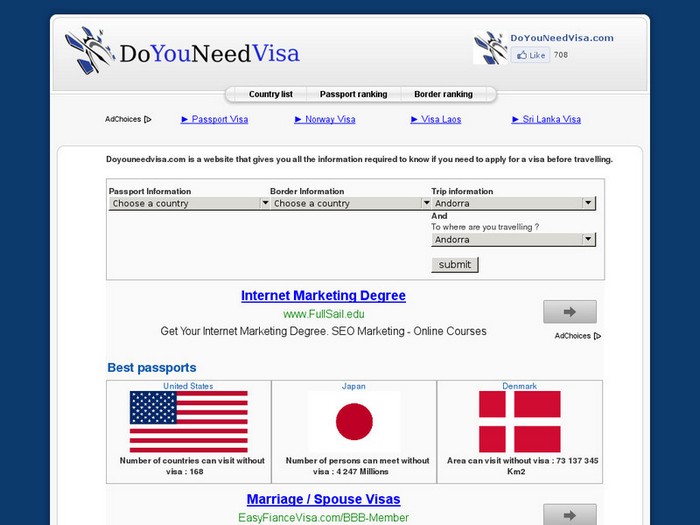700x525 pixels.
Task: Click the Japan country name link
Action: click(x=354, y=386)
